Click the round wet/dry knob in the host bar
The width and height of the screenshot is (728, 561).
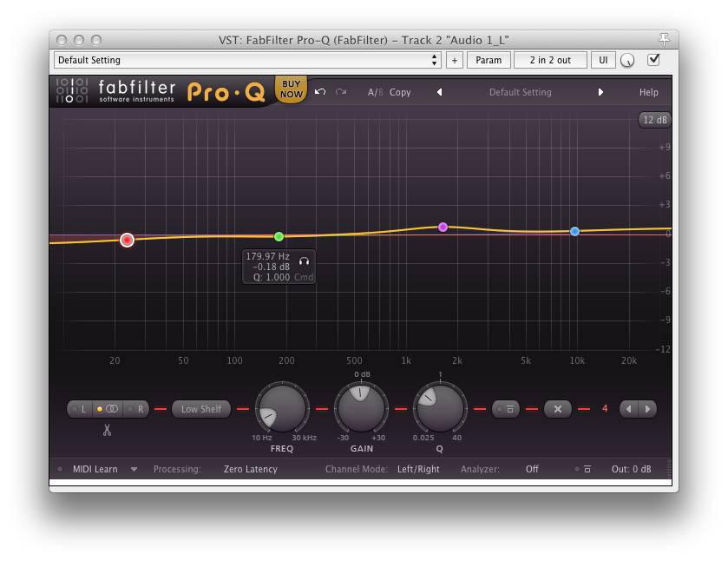[627, 61]
